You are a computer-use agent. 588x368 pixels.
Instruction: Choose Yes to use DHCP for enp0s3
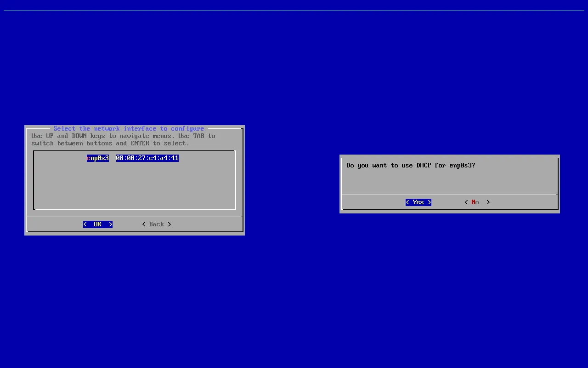point(418,202)
